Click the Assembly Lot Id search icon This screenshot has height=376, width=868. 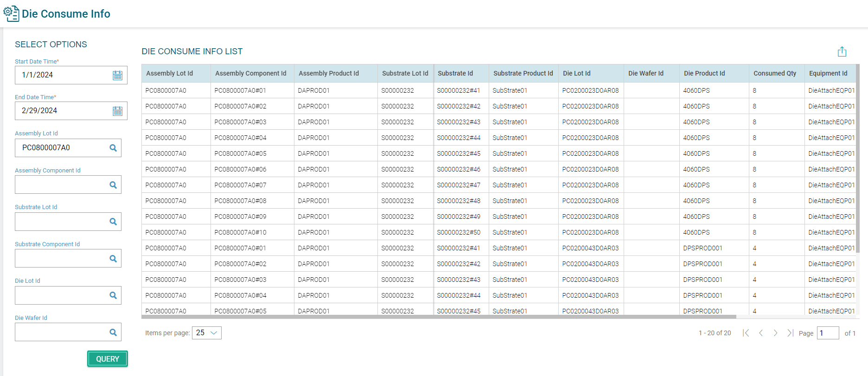tap(113, 148)
